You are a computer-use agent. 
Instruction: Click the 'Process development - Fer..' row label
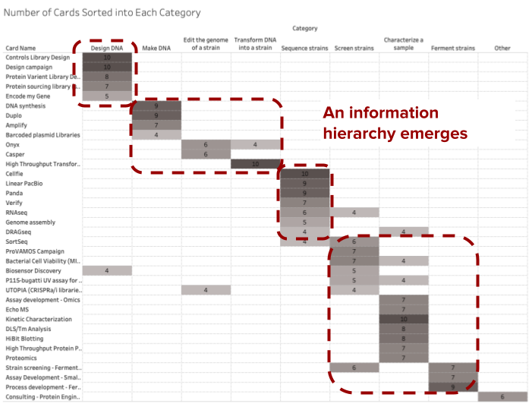point(43,387)
